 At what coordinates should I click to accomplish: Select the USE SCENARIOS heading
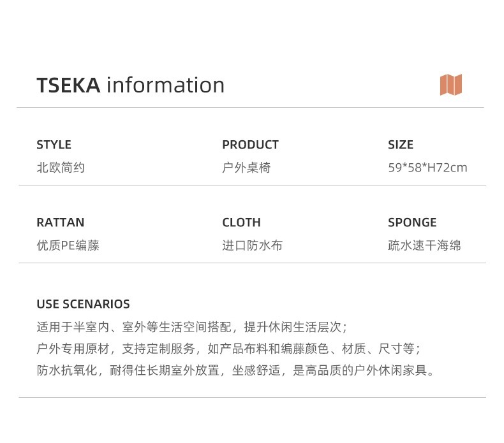pos(83,304)
